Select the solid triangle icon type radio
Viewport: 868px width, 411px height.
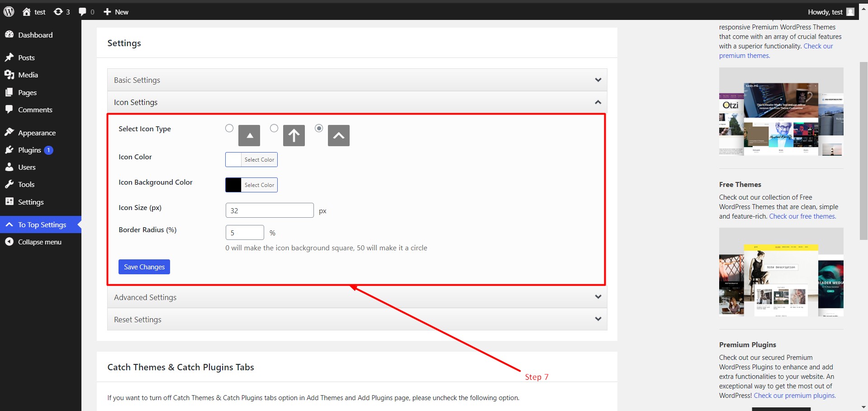[x=229, y=129]
